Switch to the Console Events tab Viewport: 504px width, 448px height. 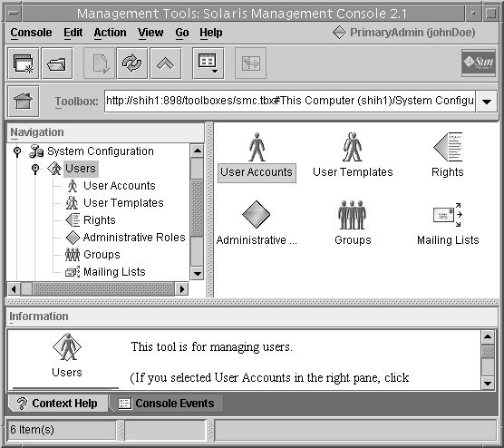(167, 404)
